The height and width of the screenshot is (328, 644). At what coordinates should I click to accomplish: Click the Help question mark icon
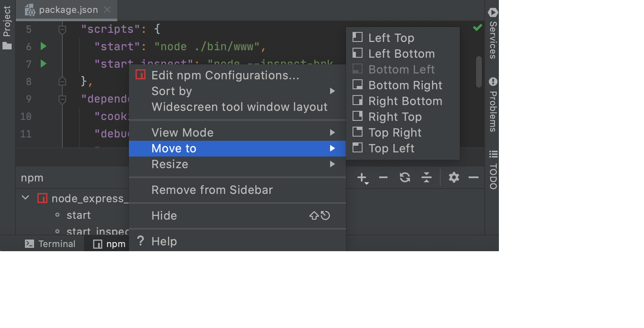(x=141, y=241)
